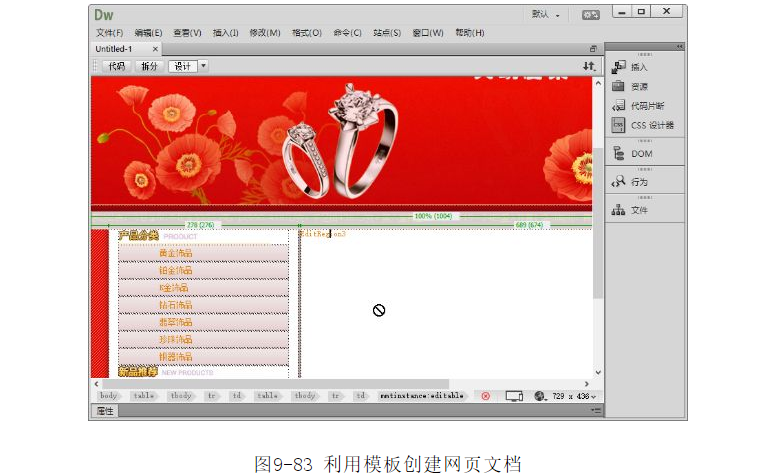780x475 pixels.
Task: Open the 文件 (Files) panel icon
Action: (x=619, y=210)
